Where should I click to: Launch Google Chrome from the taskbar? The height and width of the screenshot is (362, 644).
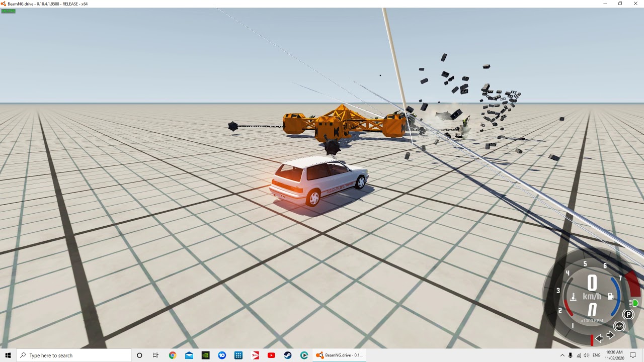click(x=173, y=355)
